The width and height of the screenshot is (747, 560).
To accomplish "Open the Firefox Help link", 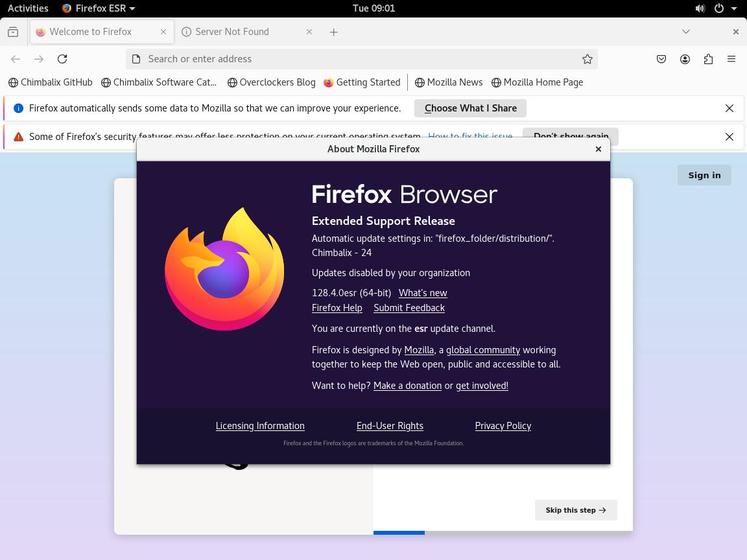I will point(337,308).
